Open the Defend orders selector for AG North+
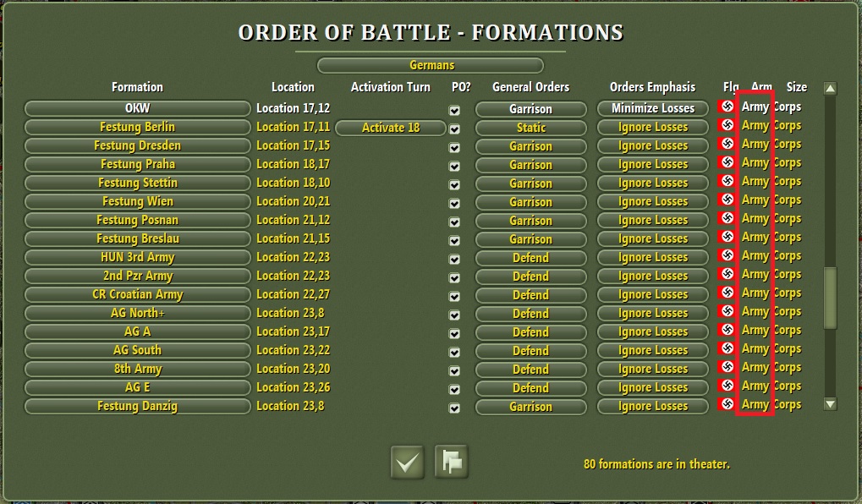The image size is (862, 504). point(530,313)
